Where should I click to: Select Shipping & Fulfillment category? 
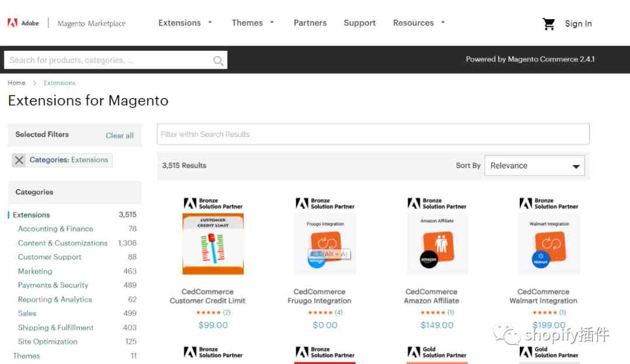coord(55,327)
